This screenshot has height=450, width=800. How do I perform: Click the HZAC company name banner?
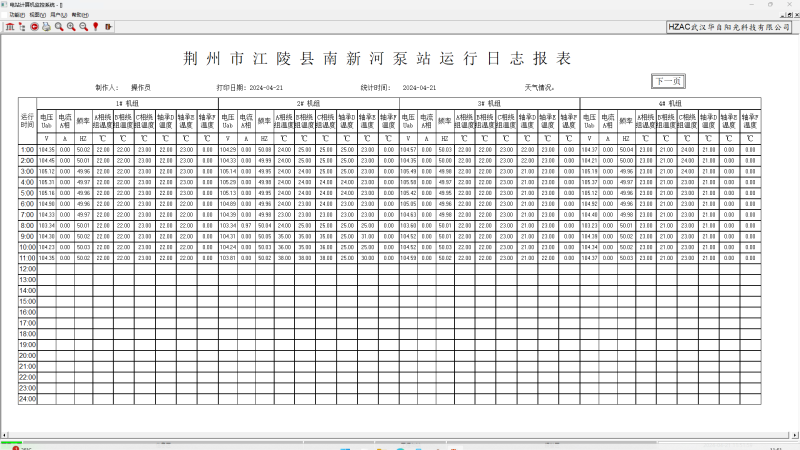729,27
